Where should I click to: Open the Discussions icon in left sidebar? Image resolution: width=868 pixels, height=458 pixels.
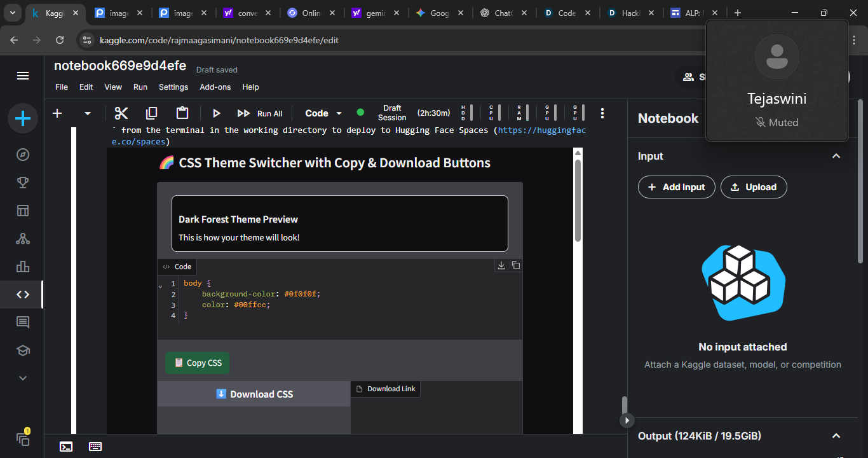pyautogui.click(x=23, y=323)
